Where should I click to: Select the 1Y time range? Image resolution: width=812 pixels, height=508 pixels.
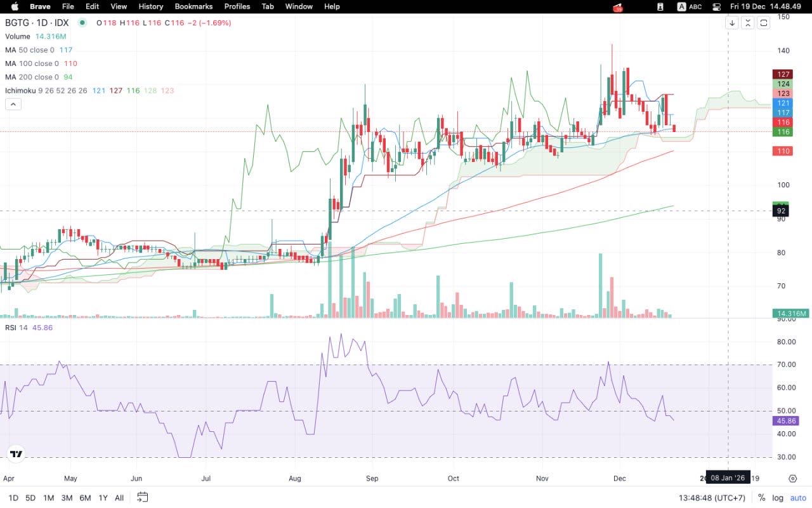coord(103,497)
